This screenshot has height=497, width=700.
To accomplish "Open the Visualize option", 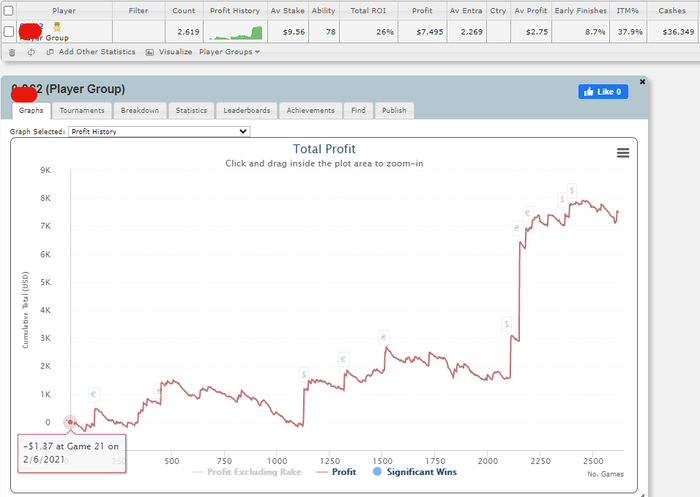I will [169, 52].
